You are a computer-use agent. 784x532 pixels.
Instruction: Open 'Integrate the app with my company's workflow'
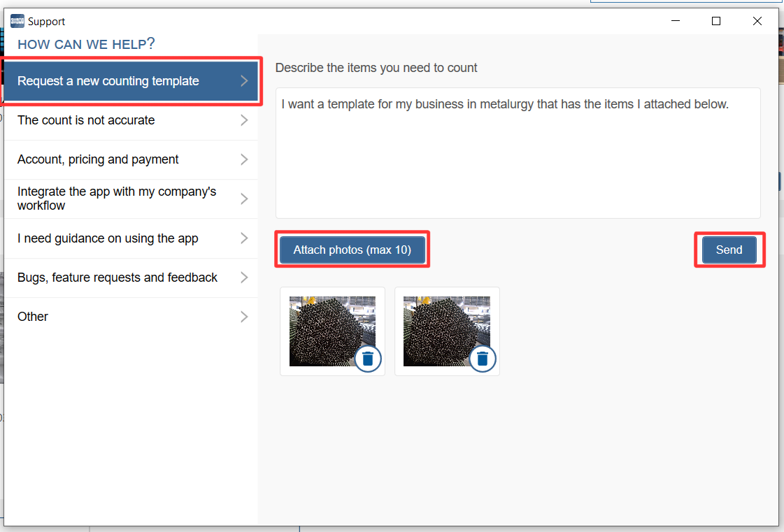(x=117, y=199)
